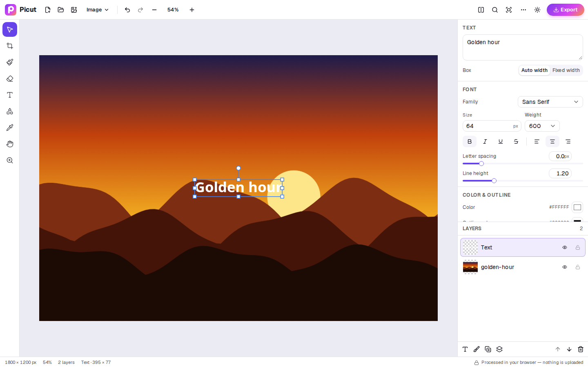This screenshot has width=588, height=368.
Task: Toggle compare split view icon
Action: 481,10
